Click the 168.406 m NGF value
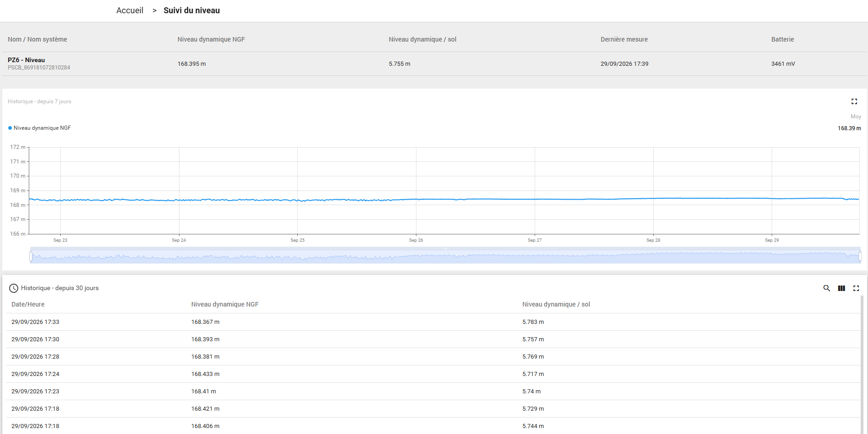868x434 pixels. point(205,426)
